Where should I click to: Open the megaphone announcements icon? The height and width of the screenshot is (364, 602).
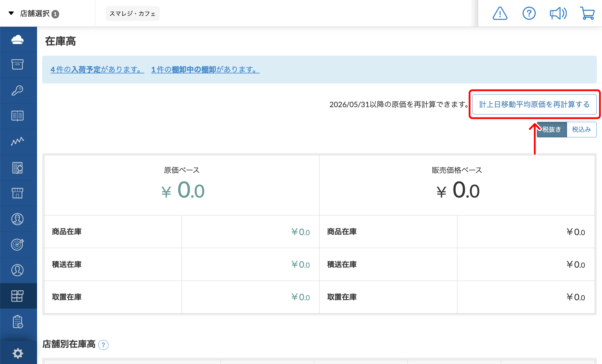point(558,14)
